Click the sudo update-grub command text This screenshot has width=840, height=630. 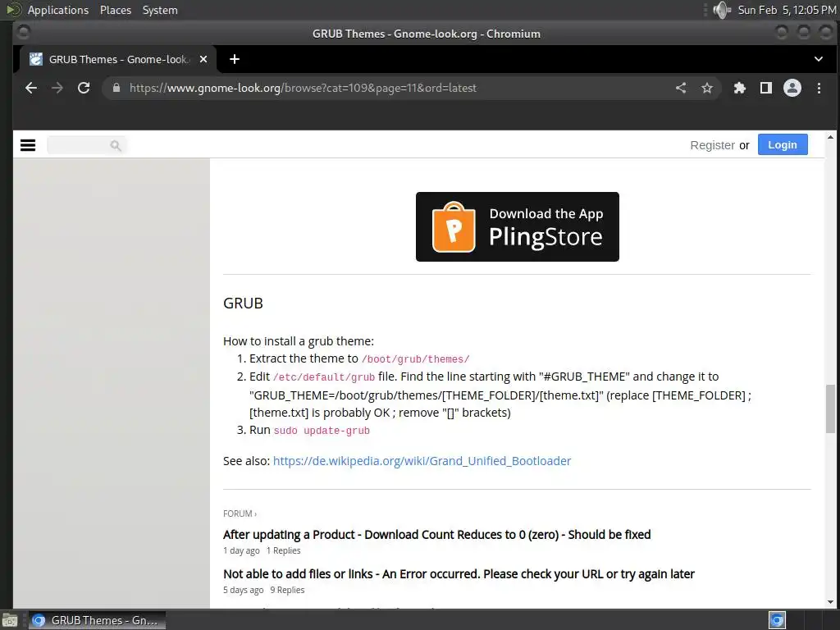(x=322, y=431)
